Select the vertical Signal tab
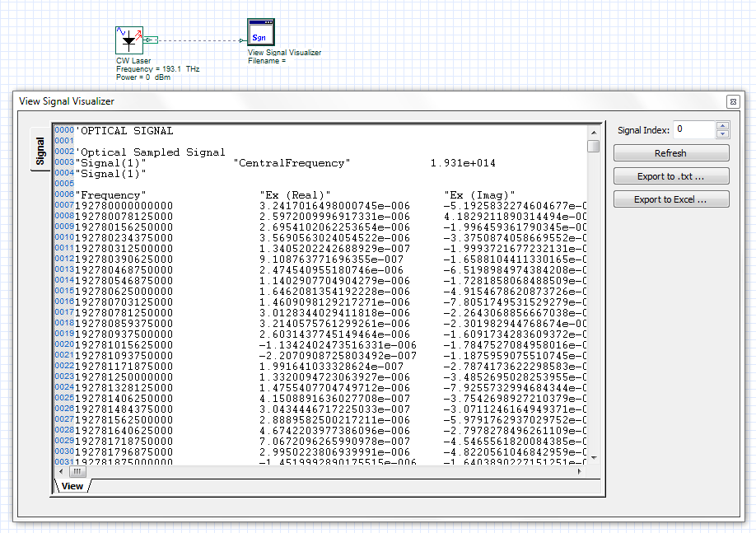This screenshot has height=533, width=756. 39,152
